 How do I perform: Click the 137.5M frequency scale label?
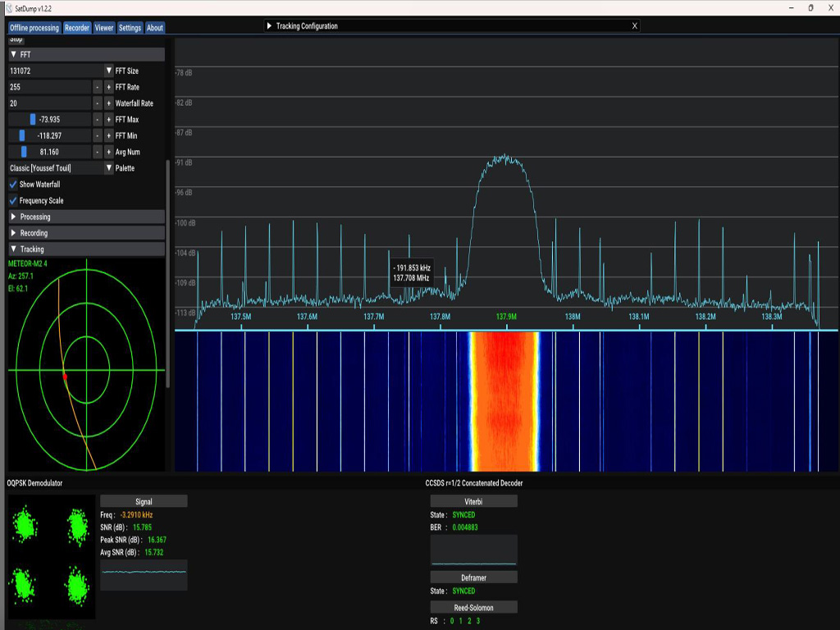coord(240,317)
